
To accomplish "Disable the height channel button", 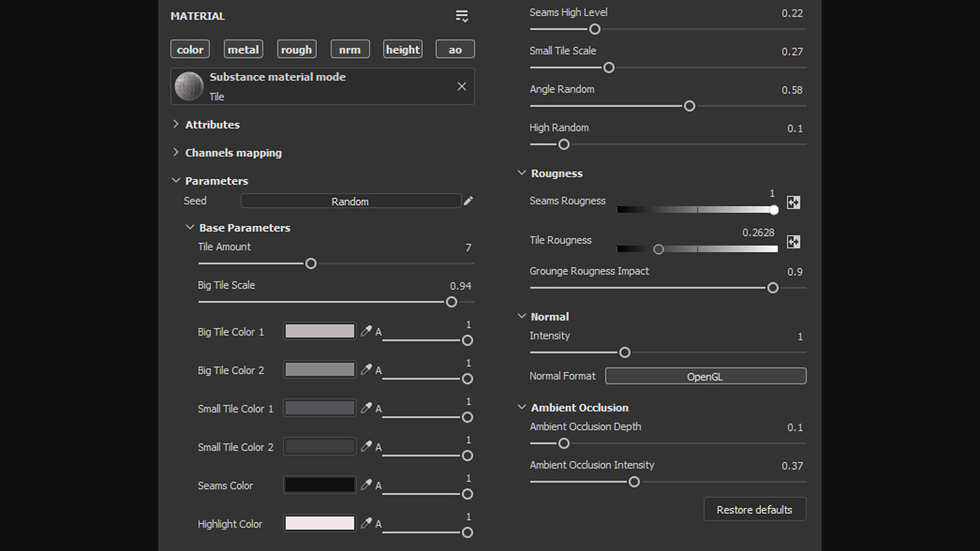I will pyautogui.click(x=402, y=50).
